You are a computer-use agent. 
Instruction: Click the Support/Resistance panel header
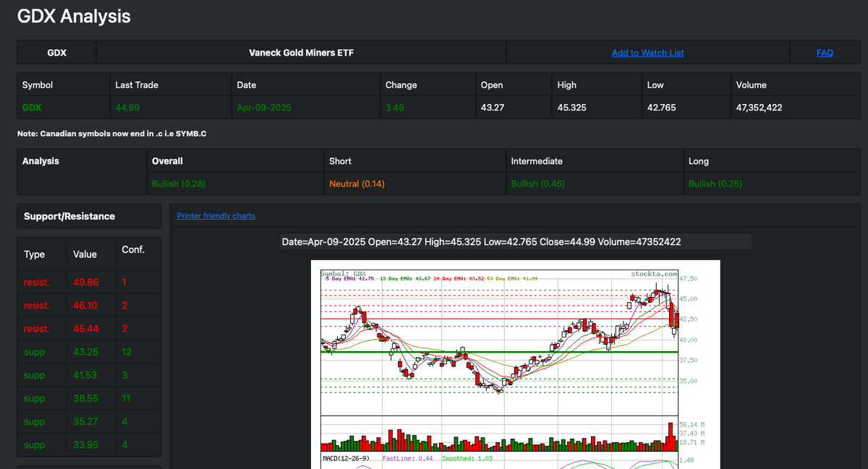[89, 216]
